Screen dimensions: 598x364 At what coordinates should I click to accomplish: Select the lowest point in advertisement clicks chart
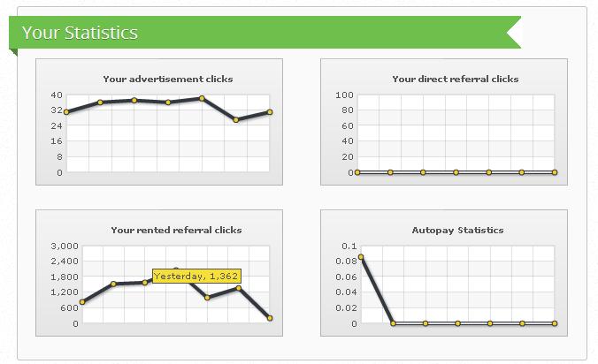coord(236,119)
